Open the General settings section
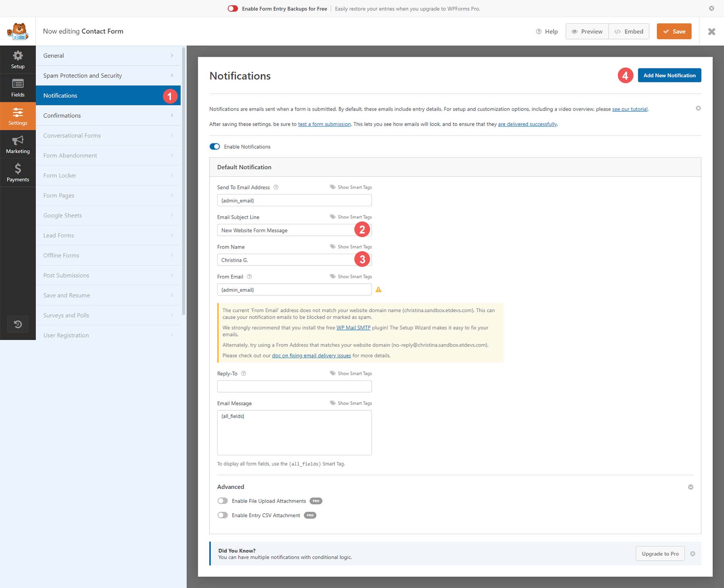 click(108, 55)
